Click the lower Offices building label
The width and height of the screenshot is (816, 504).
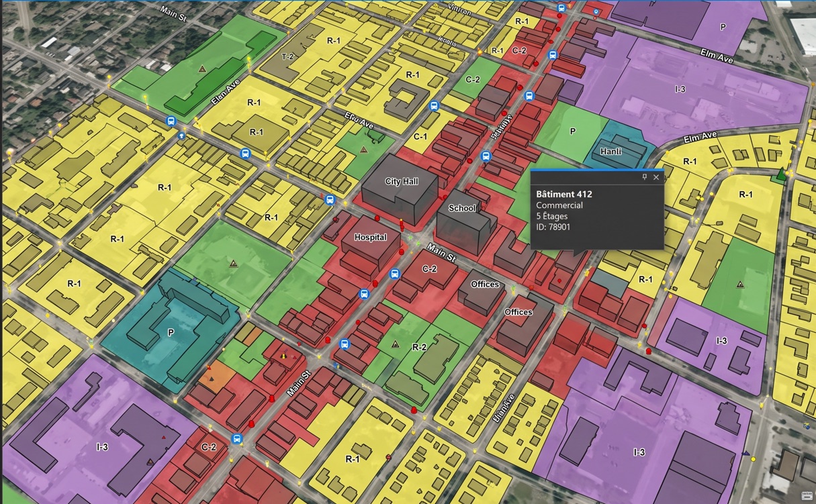pos(518,312)
